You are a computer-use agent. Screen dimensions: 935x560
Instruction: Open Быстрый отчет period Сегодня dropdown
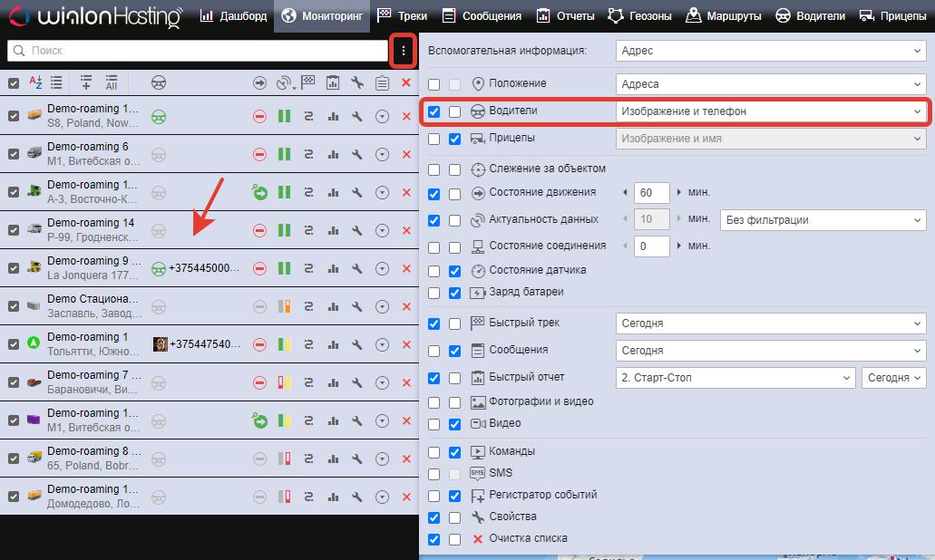point(894,378)
